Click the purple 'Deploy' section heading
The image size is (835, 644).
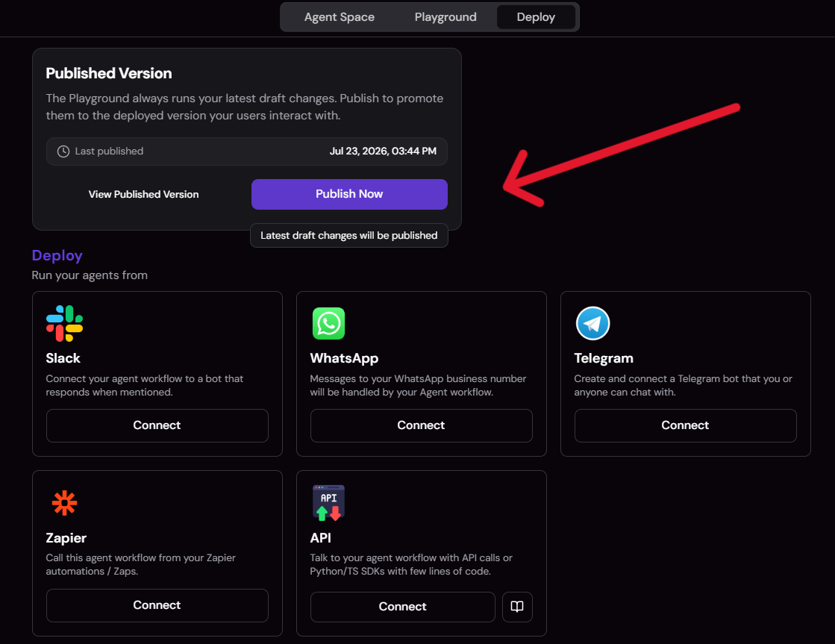point(57,256)
